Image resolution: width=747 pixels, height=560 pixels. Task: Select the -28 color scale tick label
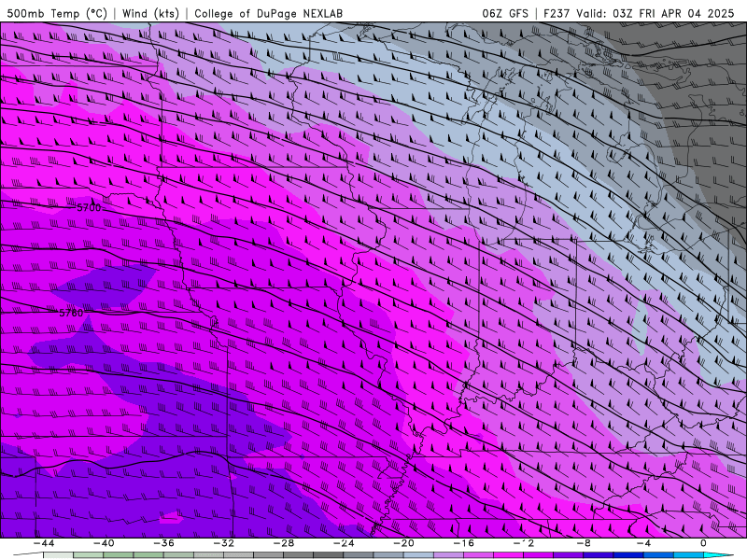(x=284, y=543)
